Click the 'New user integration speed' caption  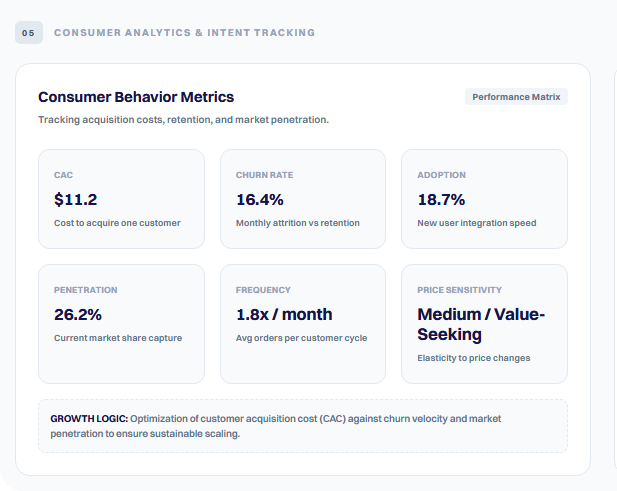[477, 223]
